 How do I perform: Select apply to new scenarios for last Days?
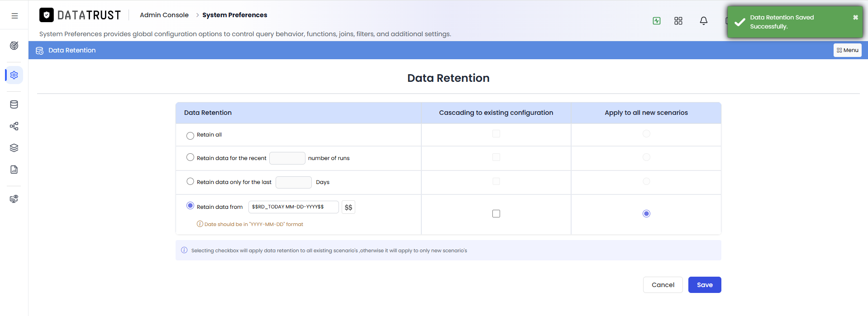646,181
